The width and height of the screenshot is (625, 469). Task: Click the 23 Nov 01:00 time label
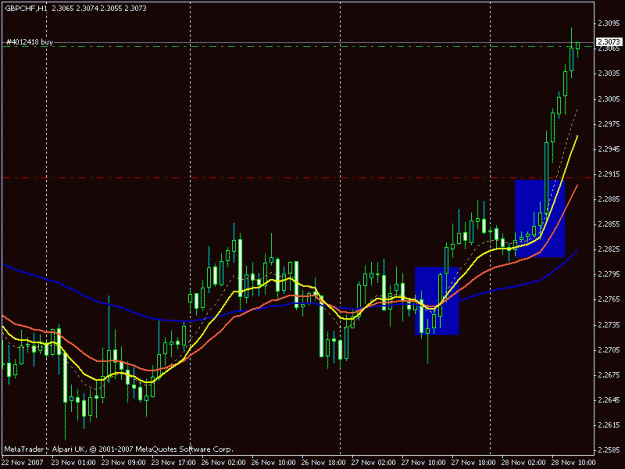point(74,463)
